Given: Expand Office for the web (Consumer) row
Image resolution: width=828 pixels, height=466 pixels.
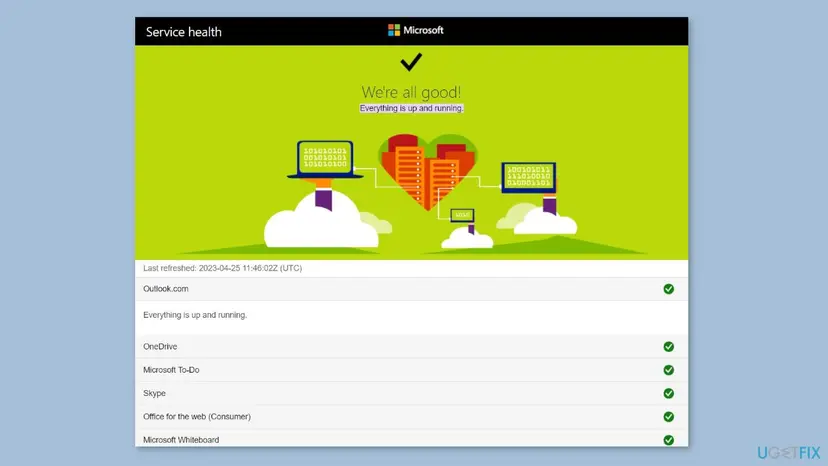Looking at the screenshot, I should click(411, 417).
